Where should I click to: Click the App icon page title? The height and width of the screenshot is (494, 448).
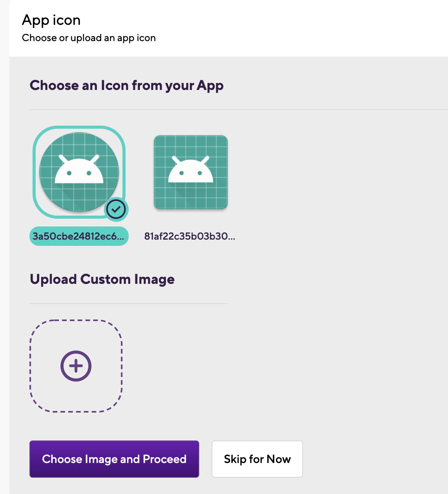(x=51, y=20)
